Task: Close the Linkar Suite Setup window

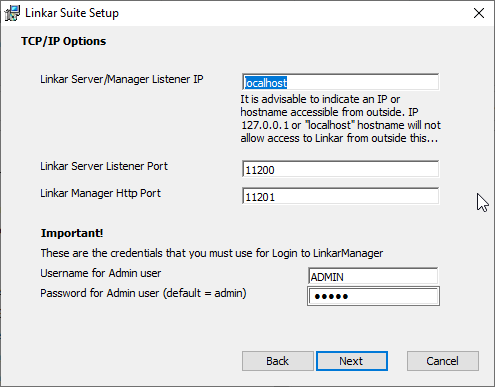Action: click(x=479, y=13)
